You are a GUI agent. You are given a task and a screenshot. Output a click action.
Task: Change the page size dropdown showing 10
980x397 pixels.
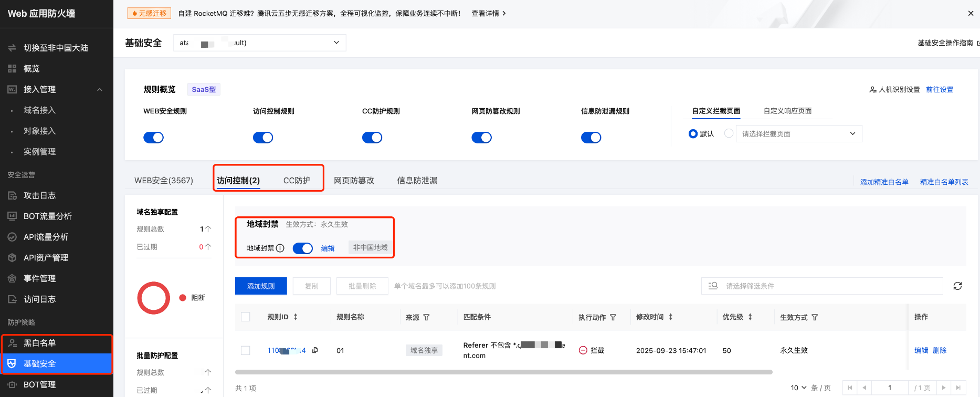coord(798,388)
